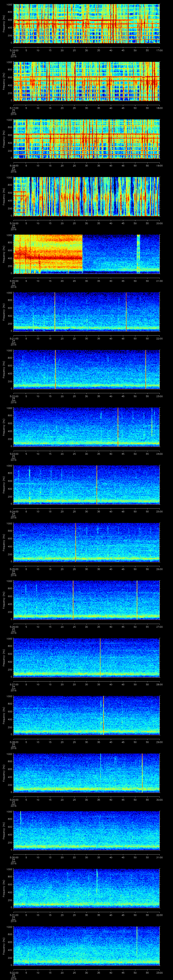Click the burst near 51 seconds in the 5:20:00 panel
173x980 pixels.
click(138, 254)
